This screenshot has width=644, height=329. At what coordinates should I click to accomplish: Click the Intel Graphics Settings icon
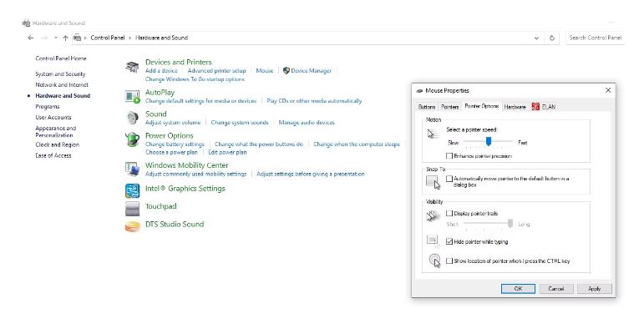[x=132, y=190]
